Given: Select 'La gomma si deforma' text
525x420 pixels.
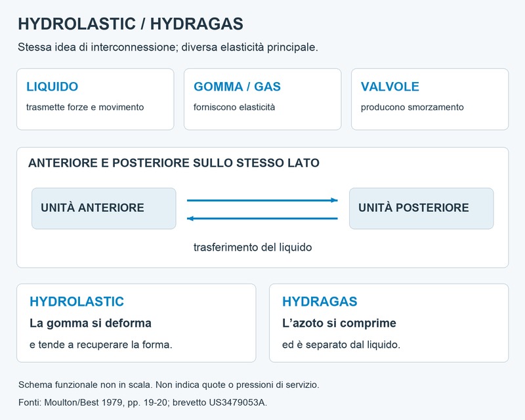Looking at the screenshot, I should (x=91, y=323).
